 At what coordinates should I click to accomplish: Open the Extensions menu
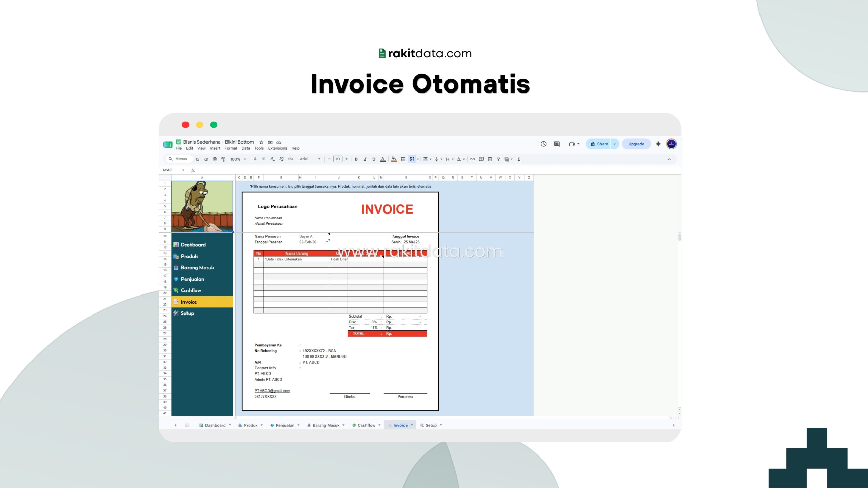(x=277, y=148)
